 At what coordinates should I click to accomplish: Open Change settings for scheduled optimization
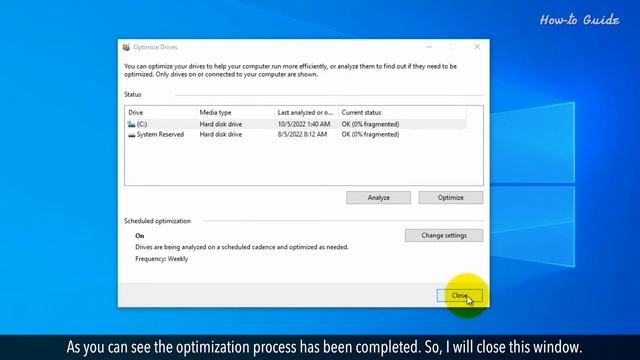pyautogui.click(x=444, y=236)
